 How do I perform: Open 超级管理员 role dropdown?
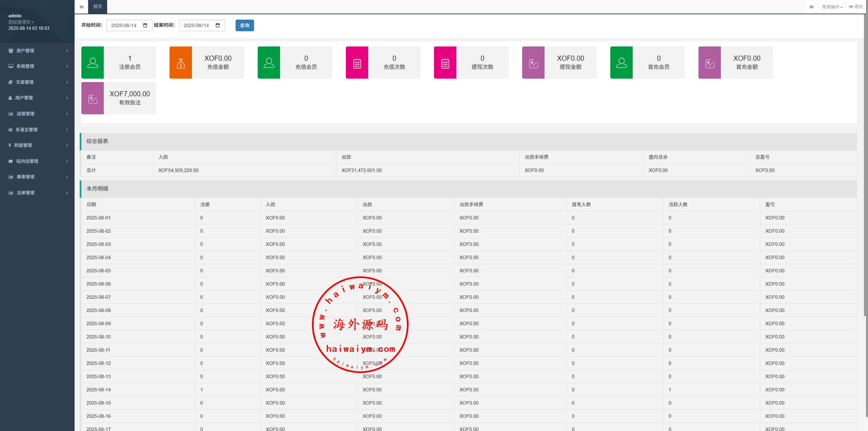pos(21,22)
